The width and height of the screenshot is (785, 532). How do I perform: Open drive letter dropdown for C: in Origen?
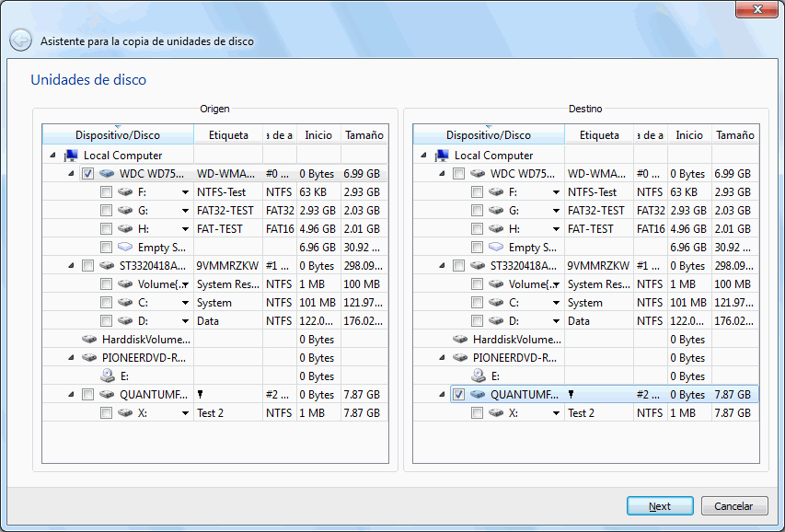185,303
